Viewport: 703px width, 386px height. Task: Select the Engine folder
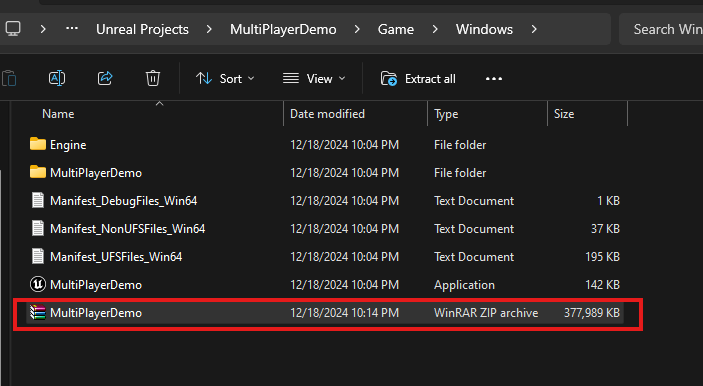click(68, 145)
